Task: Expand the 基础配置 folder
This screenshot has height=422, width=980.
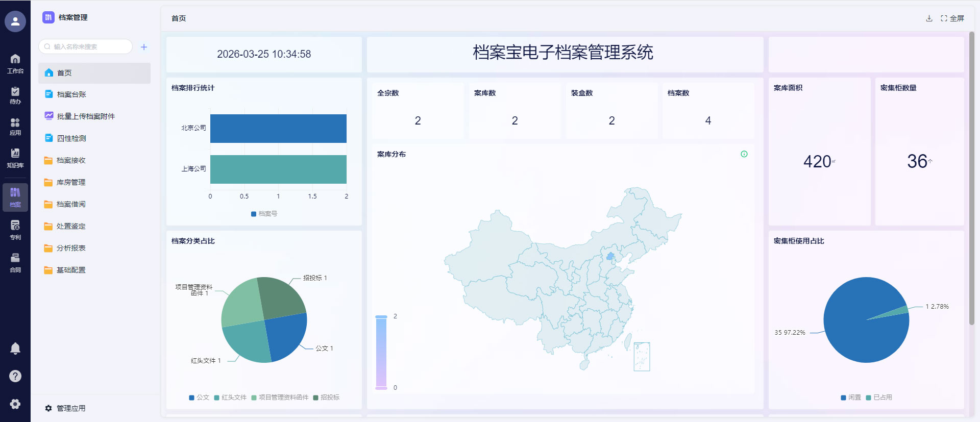Action: (x=71, y=270)
